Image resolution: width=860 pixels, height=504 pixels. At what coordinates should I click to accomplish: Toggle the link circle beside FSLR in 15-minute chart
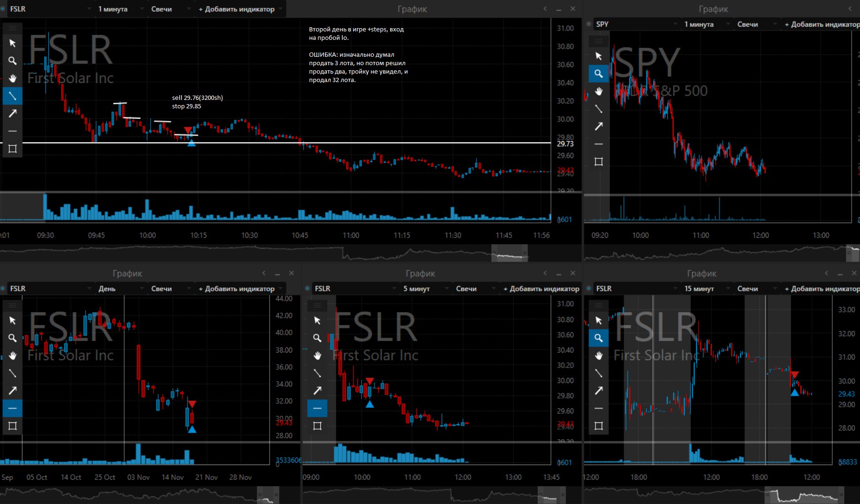point(589,288)
